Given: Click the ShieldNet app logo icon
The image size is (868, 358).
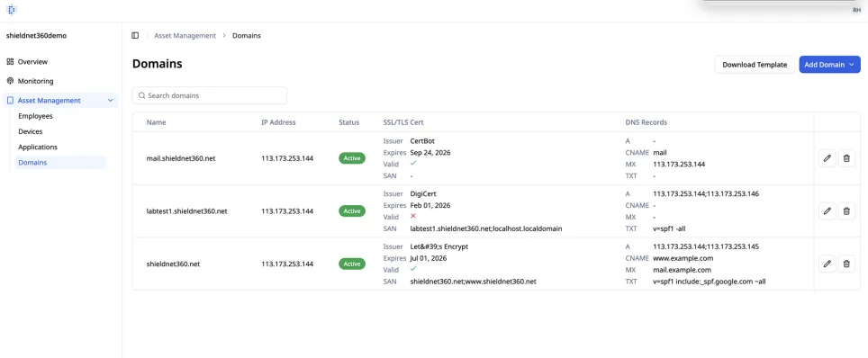Looking at the screenshot, I should [11, 9].
